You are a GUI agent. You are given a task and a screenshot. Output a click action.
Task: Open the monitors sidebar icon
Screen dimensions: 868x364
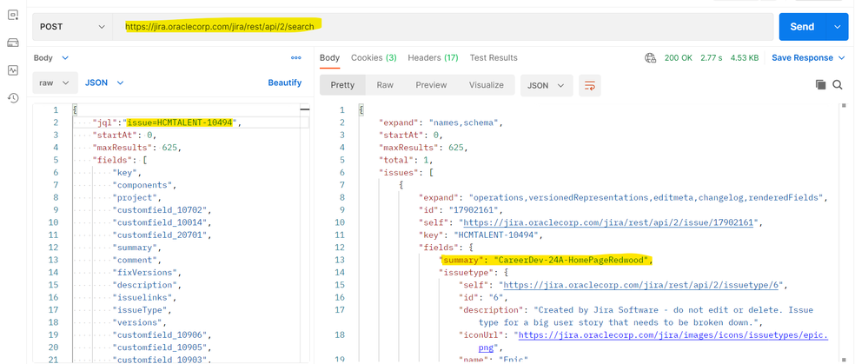(13, 70)
